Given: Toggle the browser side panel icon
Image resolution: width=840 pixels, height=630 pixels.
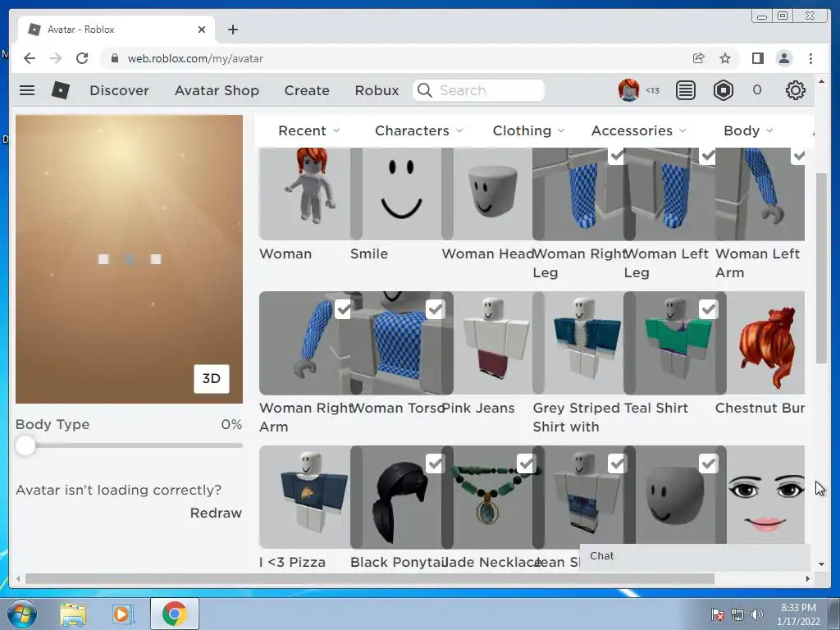Looking at the screenshot, I should (757, 58).
